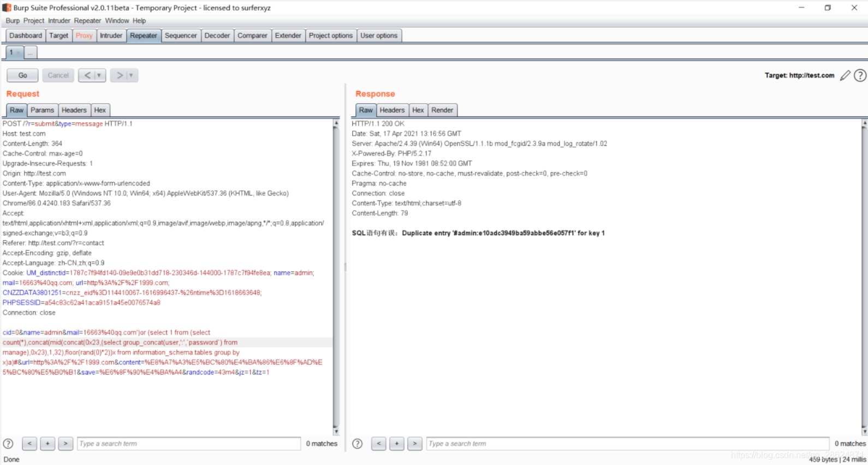
Task: Open the User options tab
Action: 379,35
